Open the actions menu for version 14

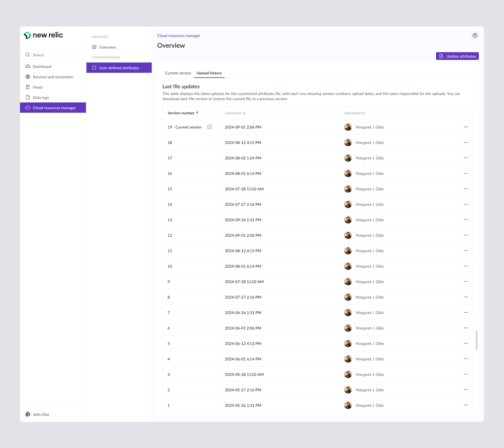[466, 204]
